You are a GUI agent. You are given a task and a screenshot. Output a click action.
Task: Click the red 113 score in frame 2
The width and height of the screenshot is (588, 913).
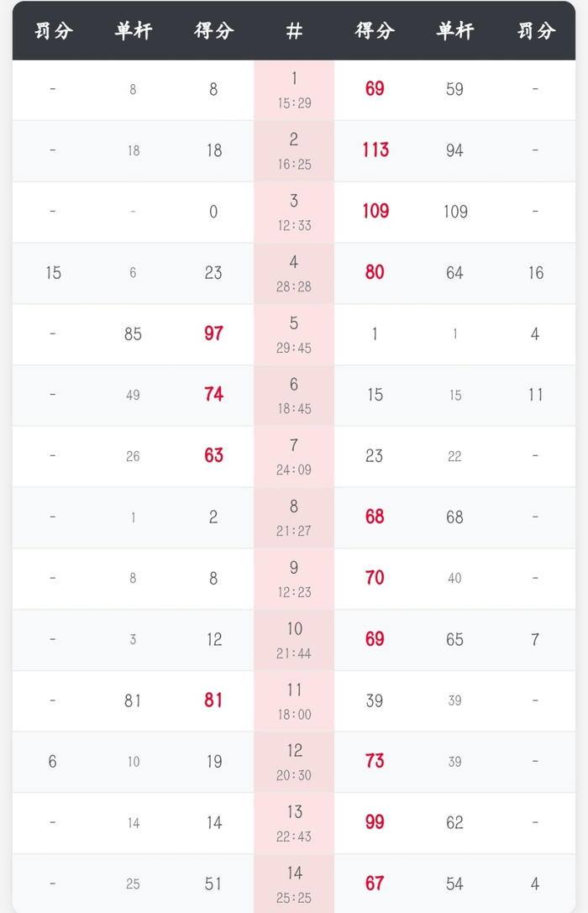pos(375,150)
